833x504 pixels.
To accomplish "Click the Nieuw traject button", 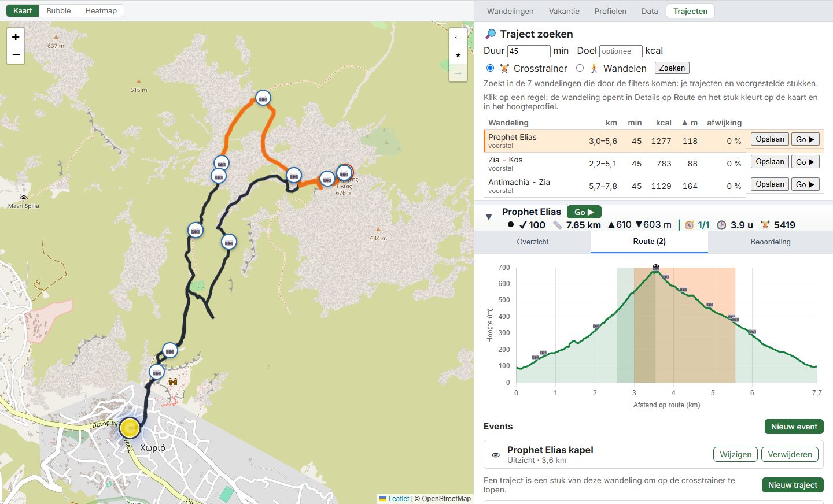I will 793,485.
